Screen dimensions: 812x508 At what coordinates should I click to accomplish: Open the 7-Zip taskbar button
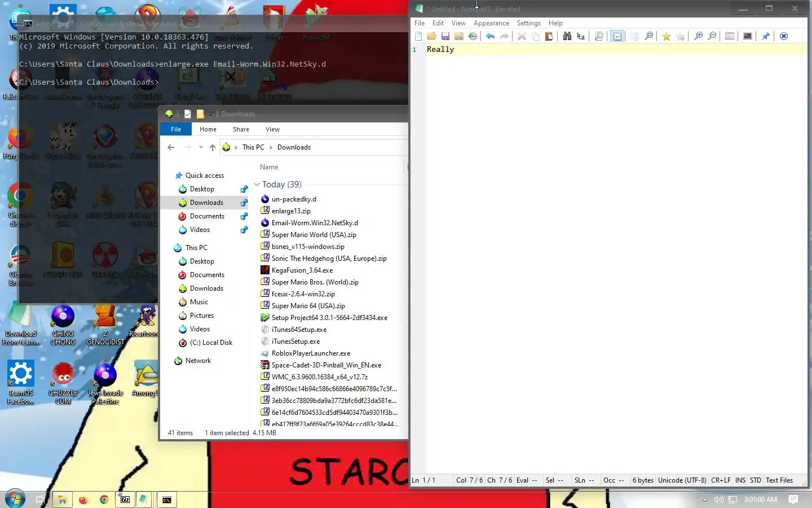(x=125, y=500)
